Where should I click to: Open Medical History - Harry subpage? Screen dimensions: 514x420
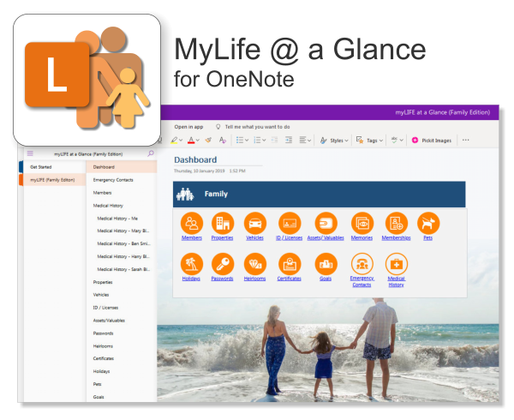click(122, 256)
